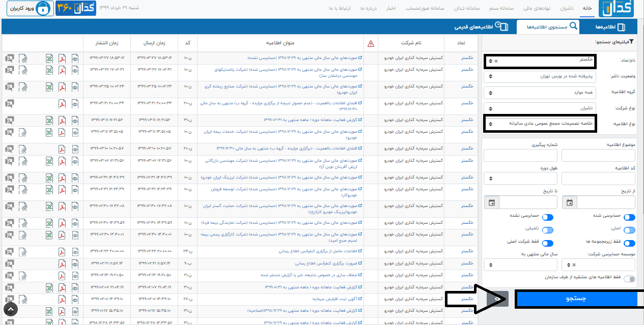Open PDF icon in the first announcement row

[x=62, y=58]
